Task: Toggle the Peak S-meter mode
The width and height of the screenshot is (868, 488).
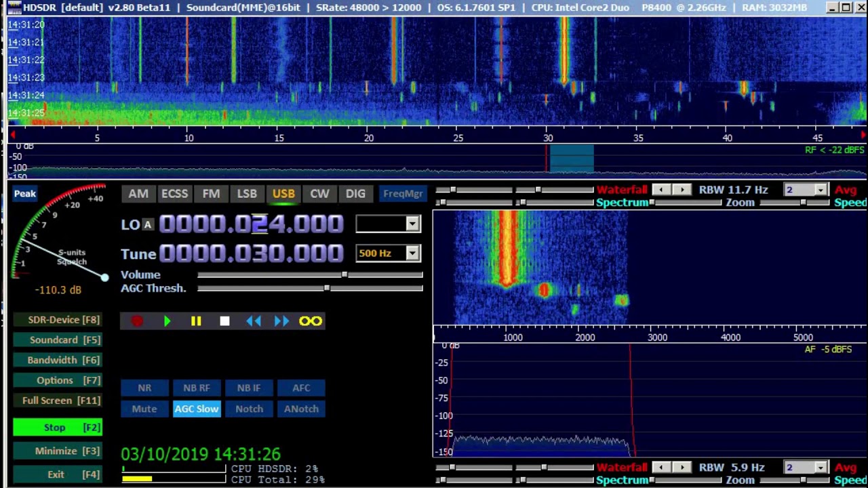Action: pyautogui.click(x=25, y=194)
